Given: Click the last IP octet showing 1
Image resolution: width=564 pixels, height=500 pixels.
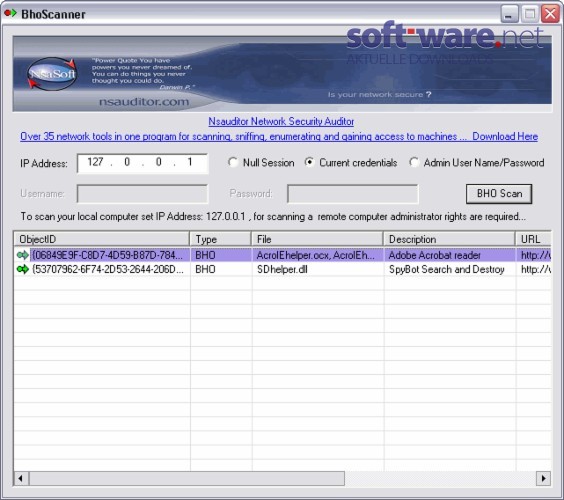Looking at the screenshot, I should [190, 162].
